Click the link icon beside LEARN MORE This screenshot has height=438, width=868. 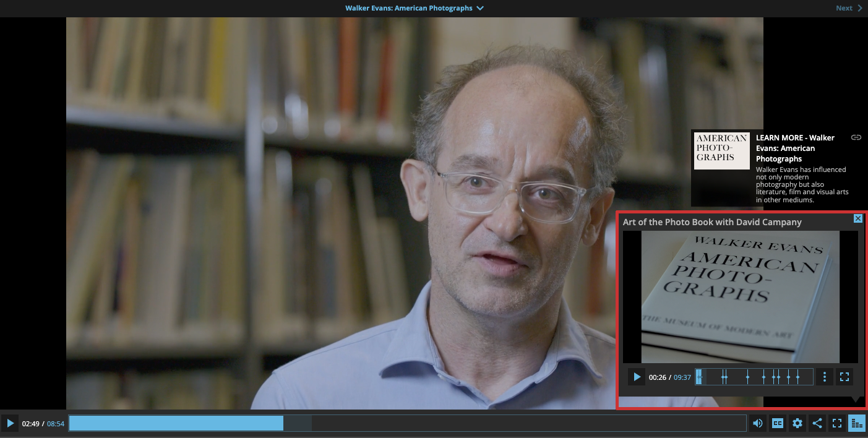tap(856, 137)
